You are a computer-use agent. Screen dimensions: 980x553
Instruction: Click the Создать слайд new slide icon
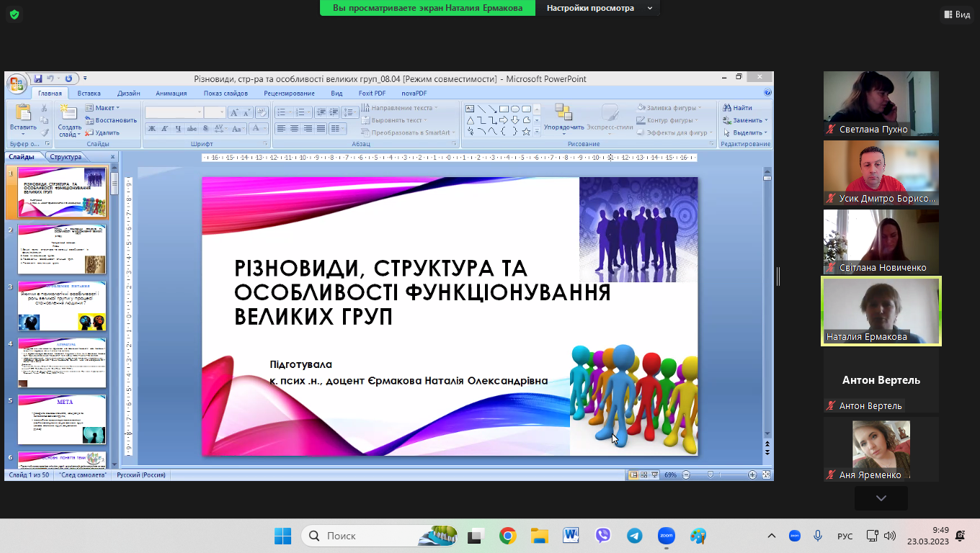click(x=69, y=112)
